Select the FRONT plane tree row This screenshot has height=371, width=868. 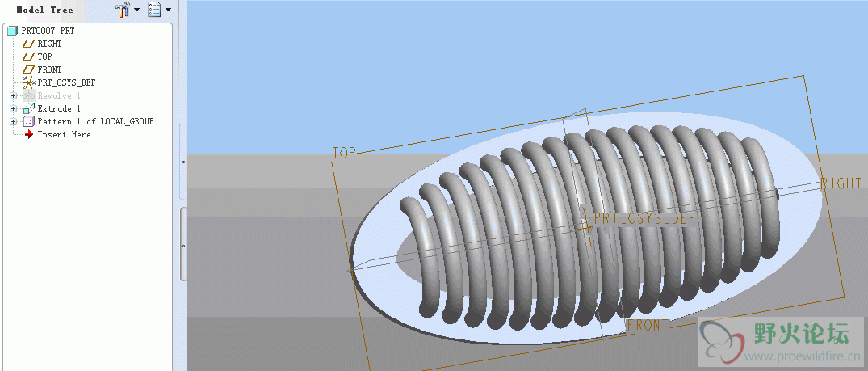(49, 70)
